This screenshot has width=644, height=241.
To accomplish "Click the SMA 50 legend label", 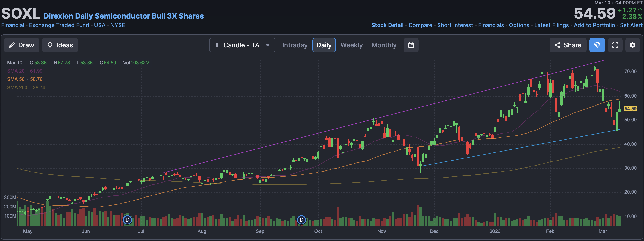I will [x=16, y=79].
